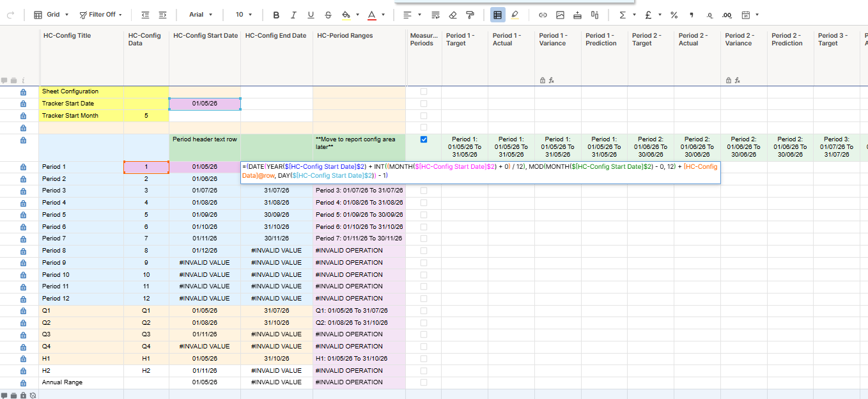Select the HC-Period Ranges column header
The height and width of the screenshot is (399, 868).
(x=359, y=56)
